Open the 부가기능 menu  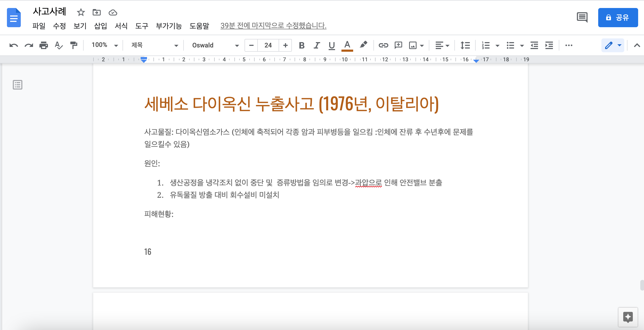tap(169, 26)
